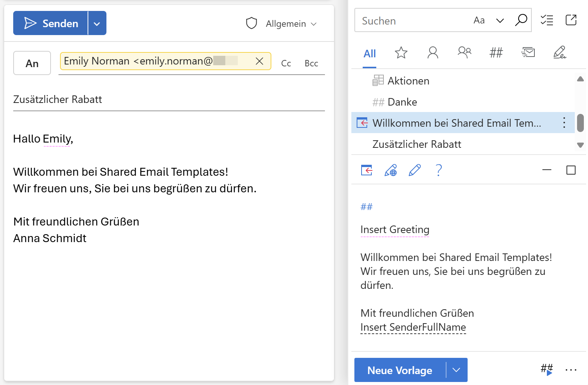588x385 pixels.
Task: Select Zusätzlicher Rabatt template in list
Action: coord(463,144)
